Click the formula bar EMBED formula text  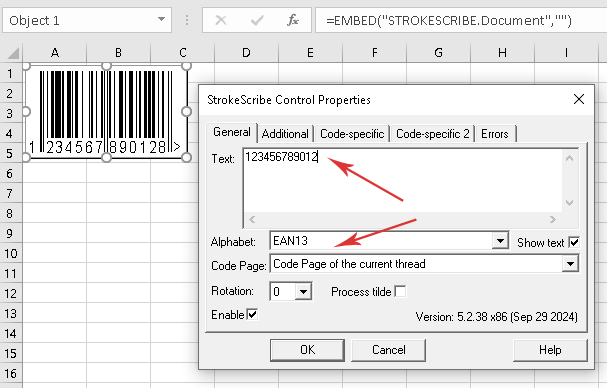click(449, 20)
